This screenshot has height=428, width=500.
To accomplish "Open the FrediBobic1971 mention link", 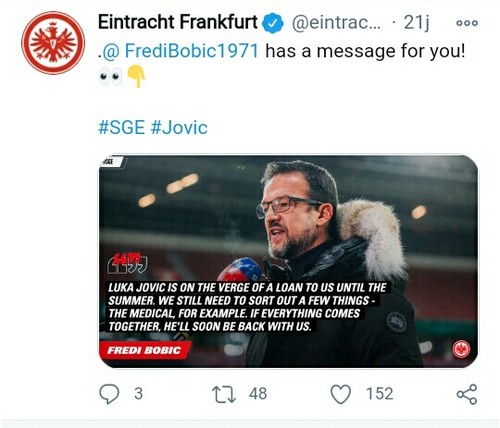I will 180,51.
